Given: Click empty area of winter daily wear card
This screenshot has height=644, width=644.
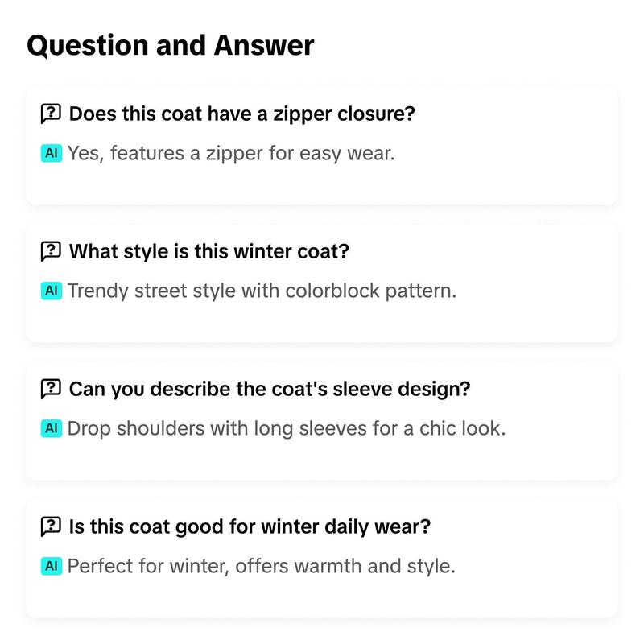Looking at the screenshot, I should (534, 592).
